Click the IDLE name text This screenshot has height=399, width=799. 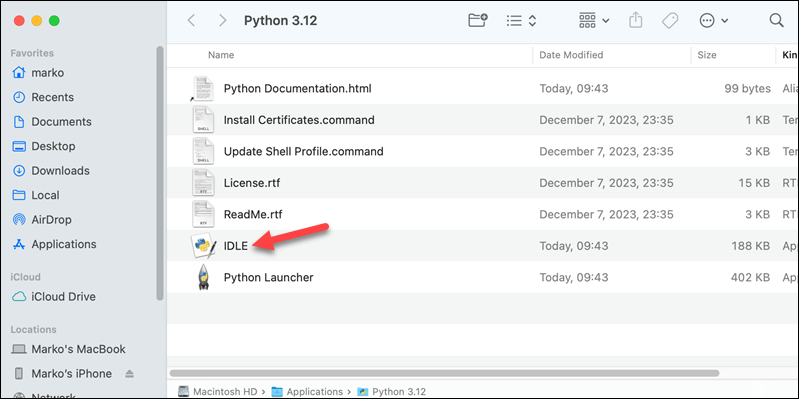tap(236, 246)
